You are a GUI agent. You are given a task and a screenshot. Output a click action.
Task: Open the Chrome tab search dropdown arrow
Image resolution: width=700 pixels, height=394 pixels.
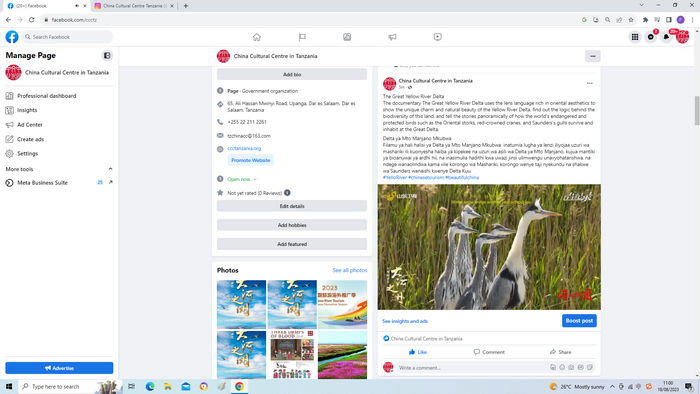click(x=642, y=5)
